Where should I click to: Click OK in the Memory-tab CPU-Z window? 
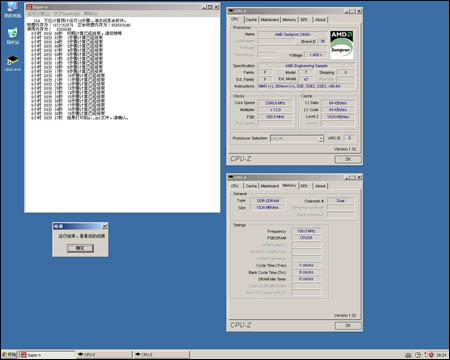coord(348,325)
